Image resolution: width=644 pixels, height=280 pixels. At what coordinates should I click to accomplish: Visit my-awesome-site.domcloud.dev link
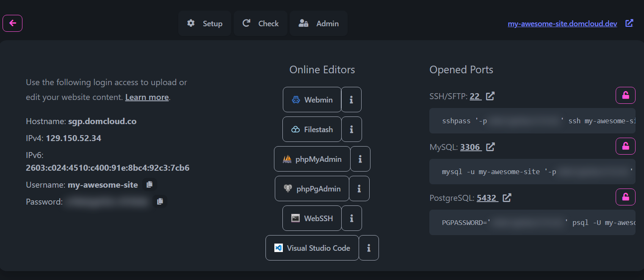point(562,24)
